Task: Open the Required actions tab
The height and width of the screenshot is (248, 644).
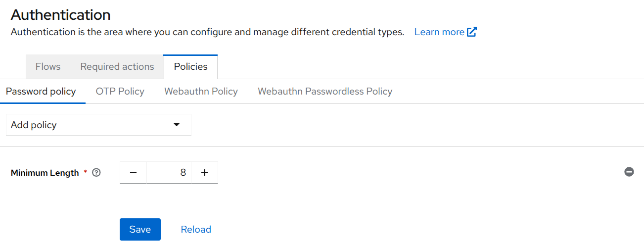Action: [117, 67]
